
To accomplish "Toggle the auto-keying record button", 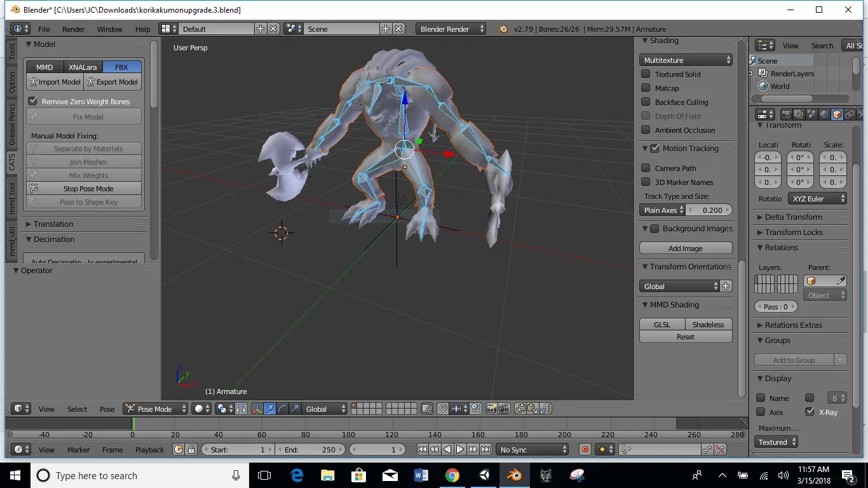I will click(585, 449).
